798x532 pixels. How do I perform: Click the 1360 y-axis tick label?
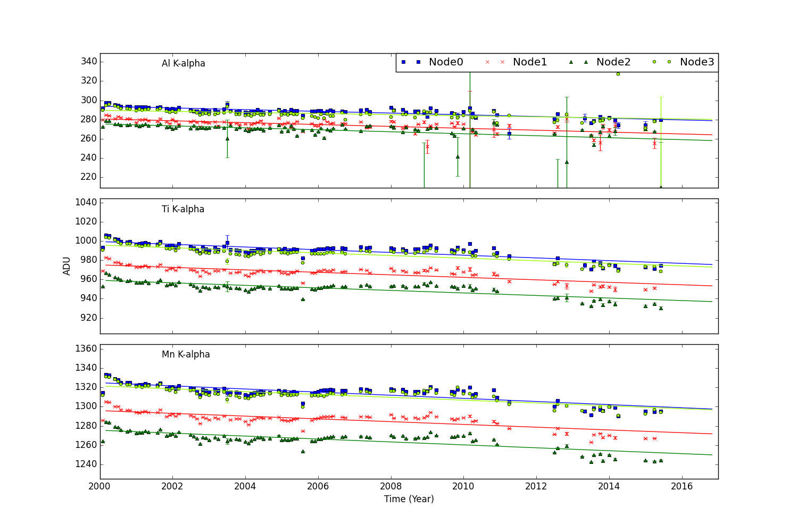pyautogui.click(x=86, y=348)
